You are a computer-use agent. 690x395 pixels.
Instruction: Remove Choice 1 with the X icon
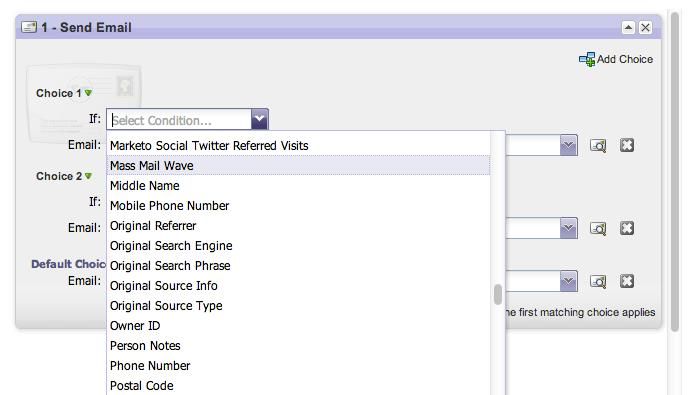coord(627,145)
